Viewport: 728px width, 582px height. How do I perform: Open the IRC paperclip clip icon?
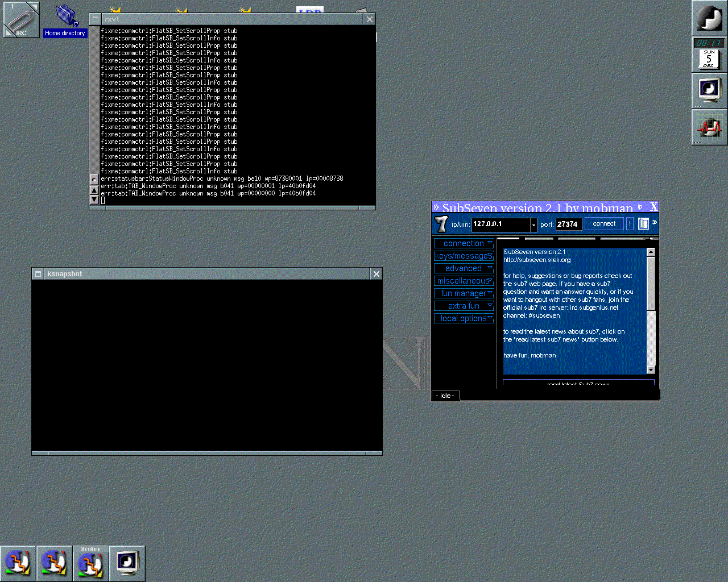point(21,19)
